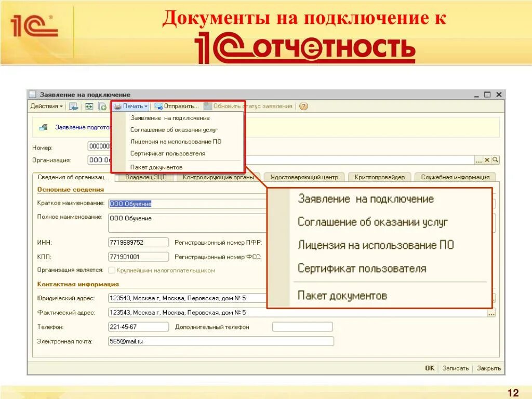Open Организация record via magnifier icon
This screenshot has height=399, width=532.
tap(495, 160)
